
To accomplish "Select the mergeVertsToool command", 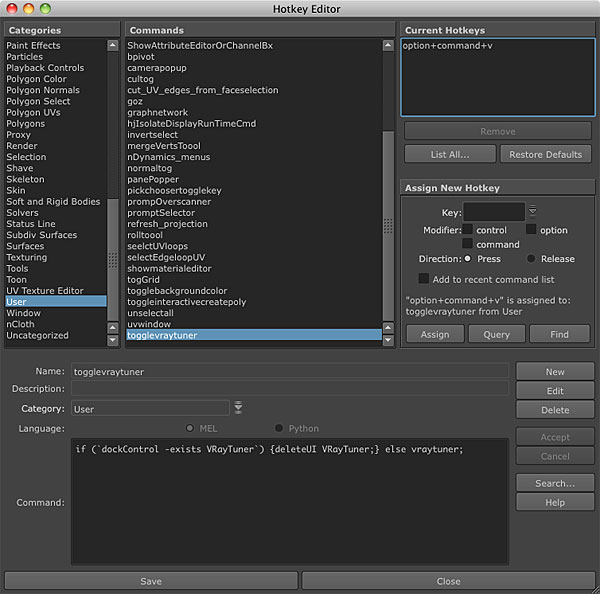I will [254, 146].
